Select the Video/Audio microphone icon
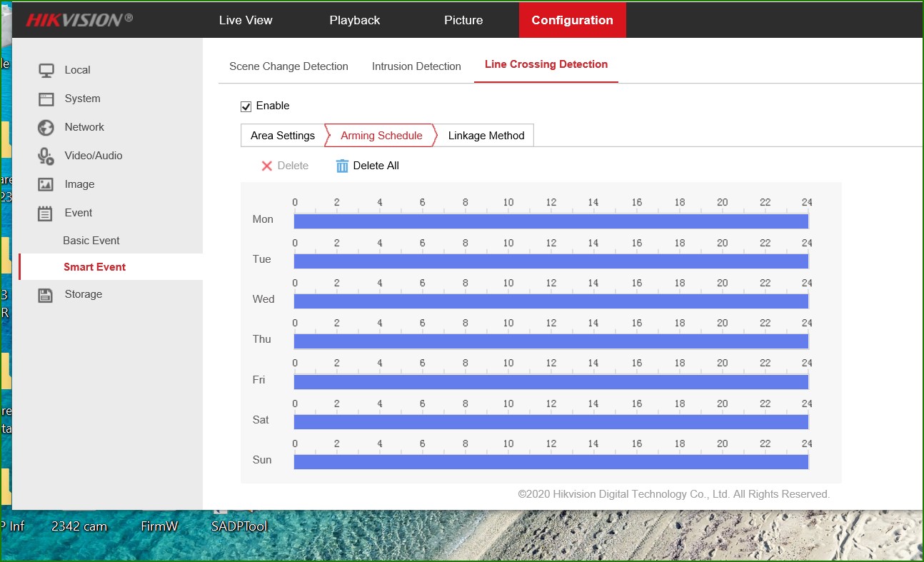Image resolution: width=924 pixels, height=562 pixels. [x=46, y=156]
